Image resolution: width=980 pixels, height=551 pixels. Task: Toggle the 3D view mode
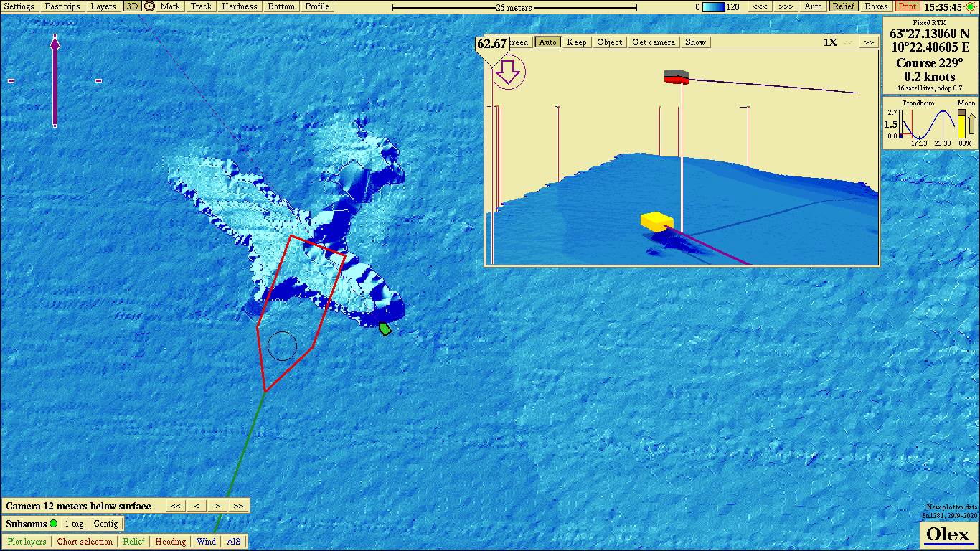coord(131,6)
